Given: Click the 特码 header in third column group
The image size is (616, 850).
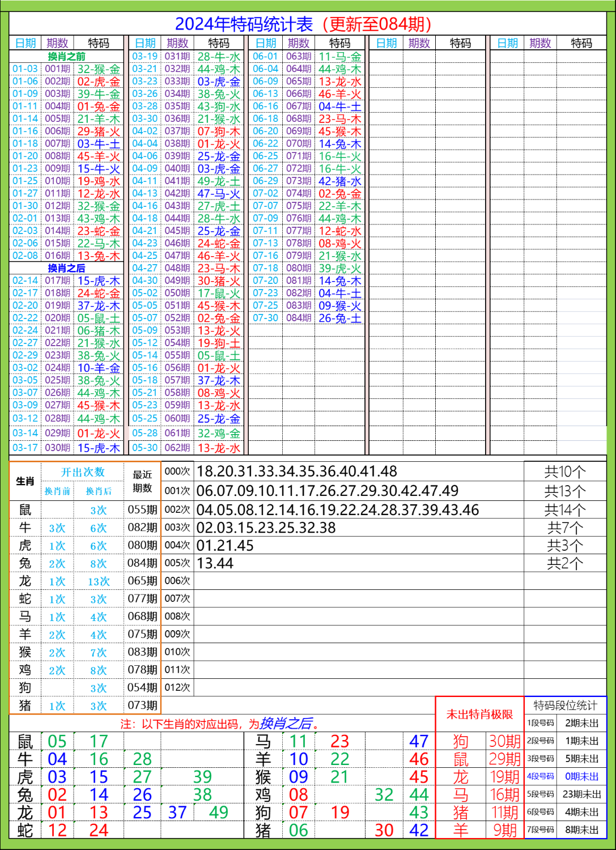Looking at the screenshot, I should point(341,42).
